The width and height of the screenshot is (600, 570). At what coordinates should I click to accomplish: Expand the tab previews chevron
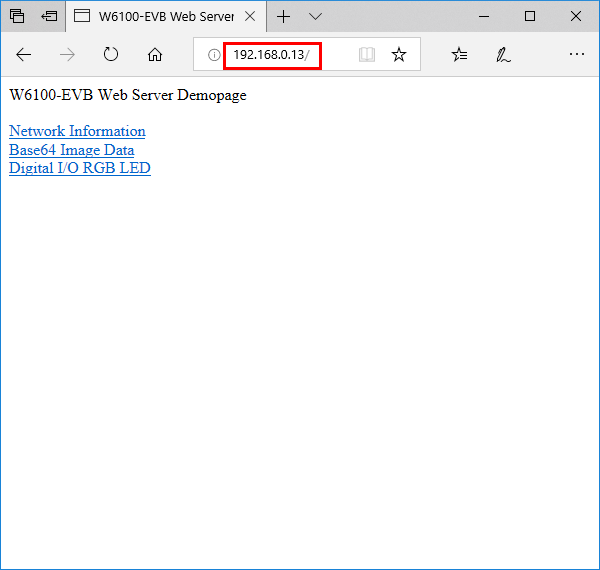(x=316, y=16)
